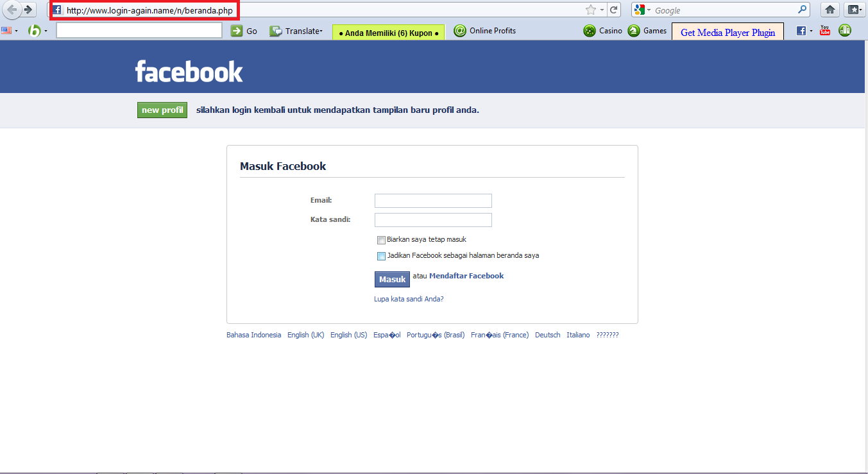The image size is (868, 474).
Task: Open the Mendaftar Facebook link
Action: 466,276
